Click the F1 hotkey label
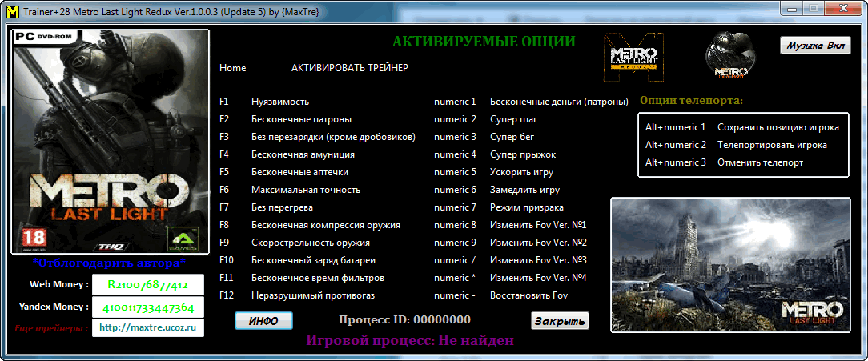This screenshot has width=868, height=361. point(223,102)
